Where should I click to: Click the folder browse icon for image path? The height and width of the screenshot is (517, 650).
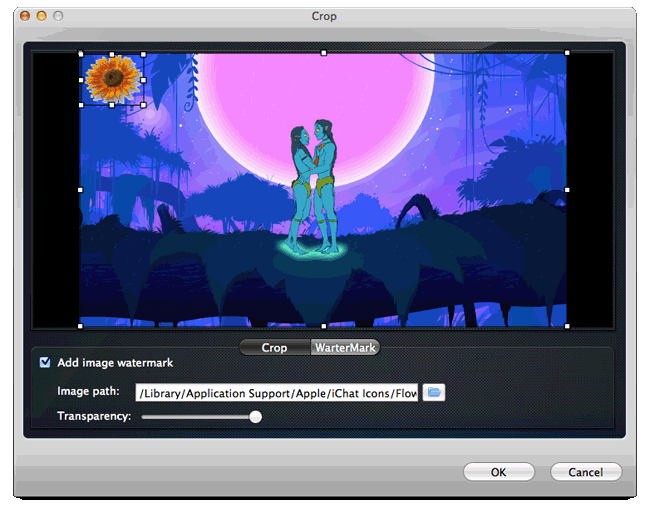[434, 392]
